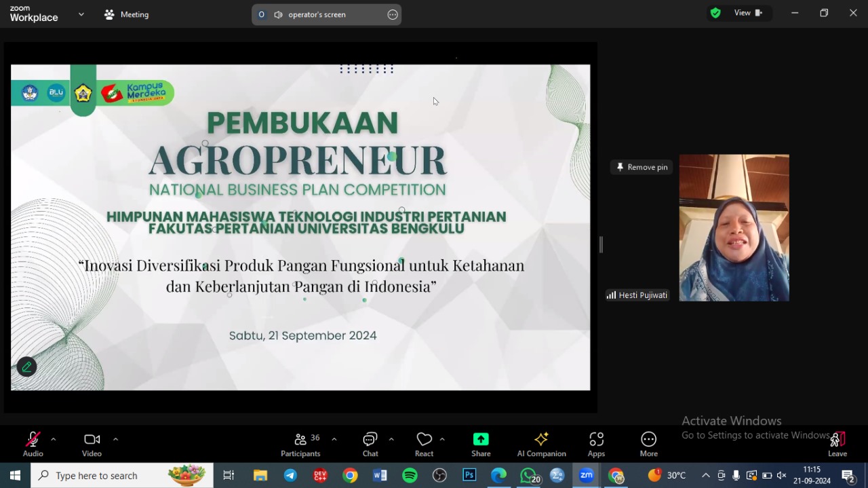The height and width of the screenshot is (488, 868).
Task: Unmute microphone with the Audio button
Action: [33, 445]
